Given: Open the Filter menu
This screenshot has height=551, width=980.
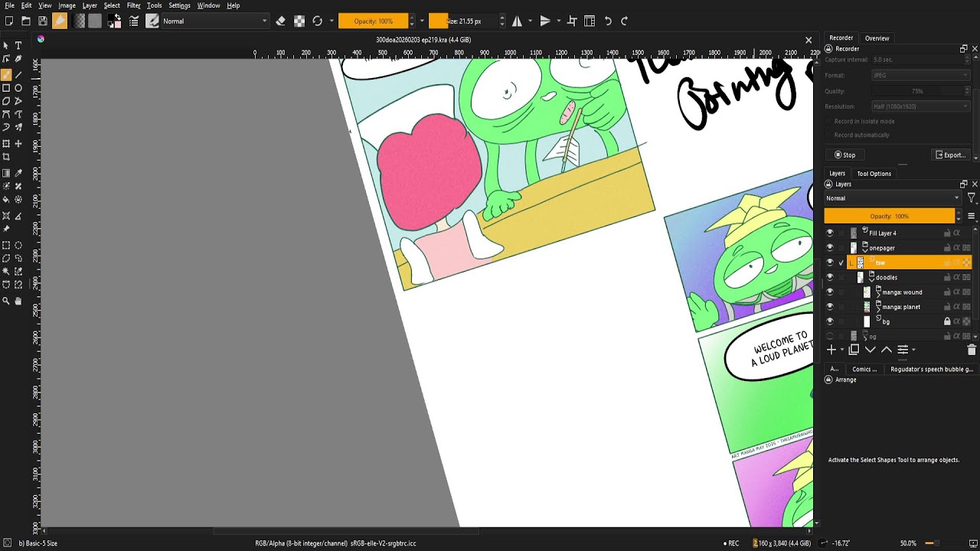Looking at the screenshot, I should tap(134, 5).
